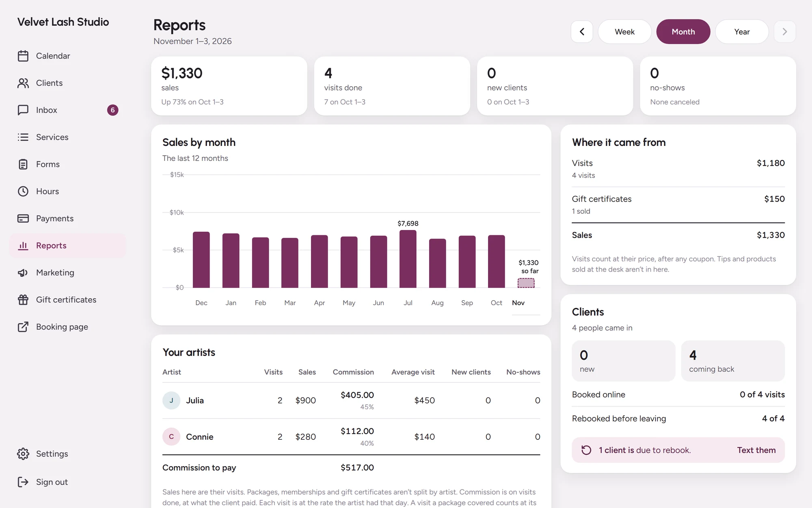Go to next period with right chevron

click(784, 32)
